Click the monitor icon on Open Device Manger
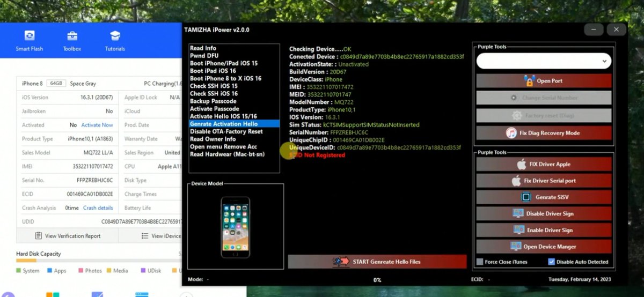644x297 pixels. (x=515, y=247)
